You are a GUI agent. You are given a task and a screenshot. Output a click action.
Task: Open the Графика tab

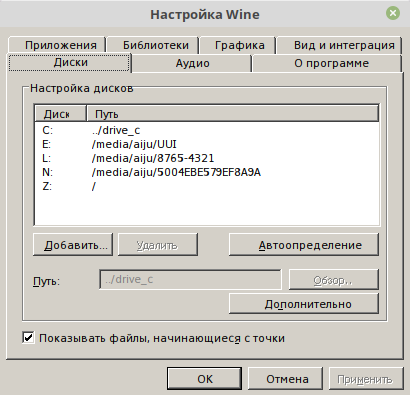tap(238, 45)
